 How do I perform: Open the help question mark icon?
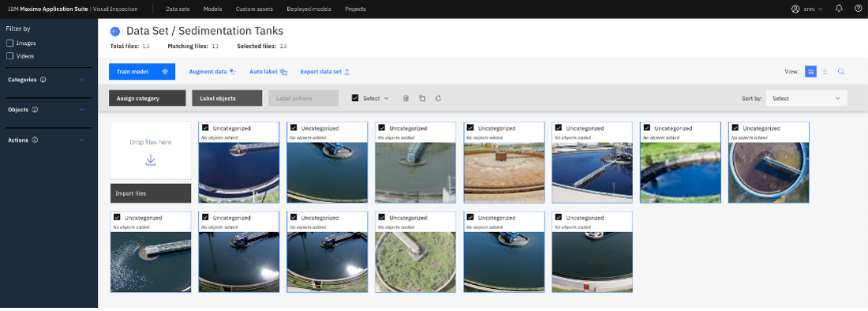[x=858, y=9]
